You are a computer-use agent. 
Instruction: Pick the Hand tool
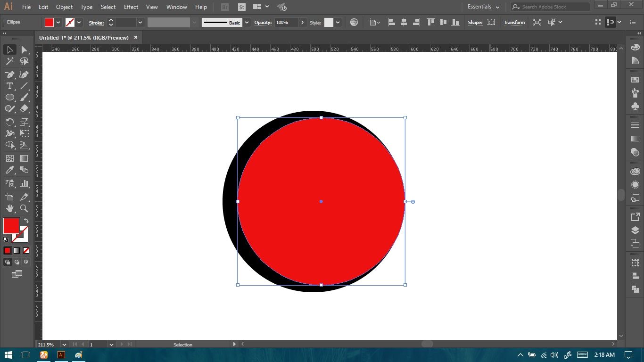[x=9, y=208]
